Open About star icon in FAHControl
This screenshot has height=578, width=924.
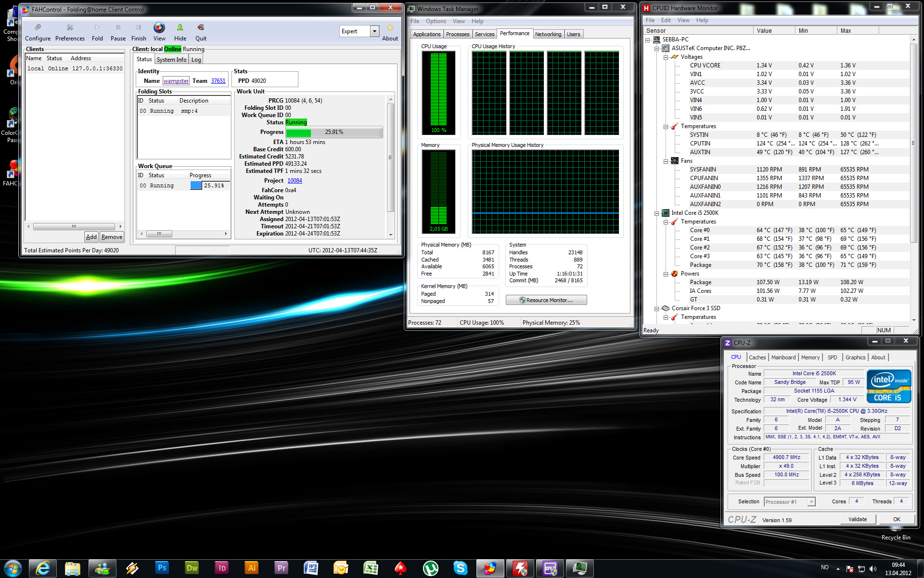[390, 32]
